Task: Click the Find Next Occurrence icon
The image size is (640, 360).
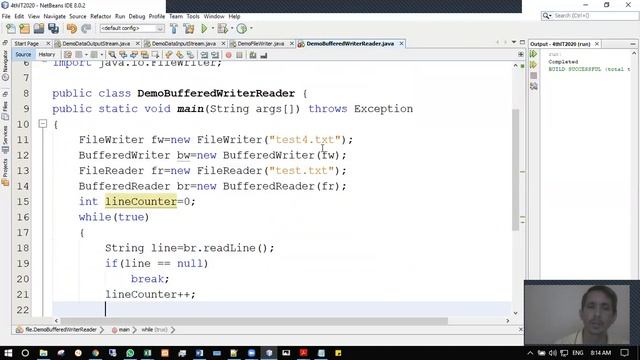Action: point(134,55)
